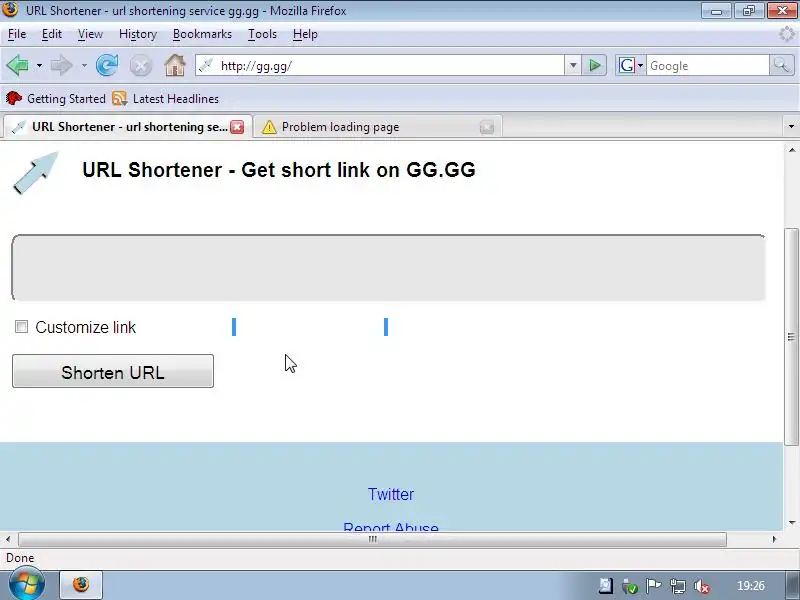Click the leftmost document tray icon

point(606,586)
